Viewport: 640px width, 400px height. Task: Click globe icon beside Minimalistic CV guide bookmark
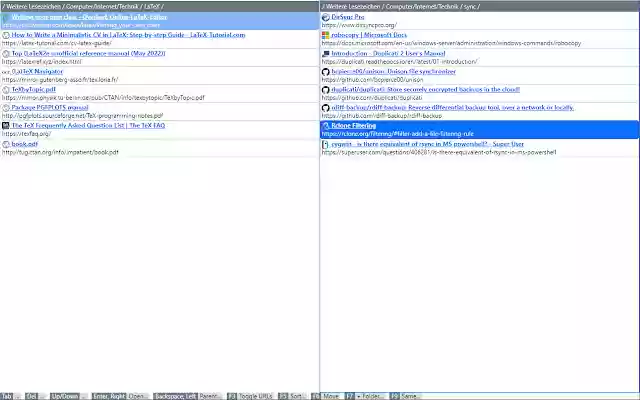click(6, 36)
